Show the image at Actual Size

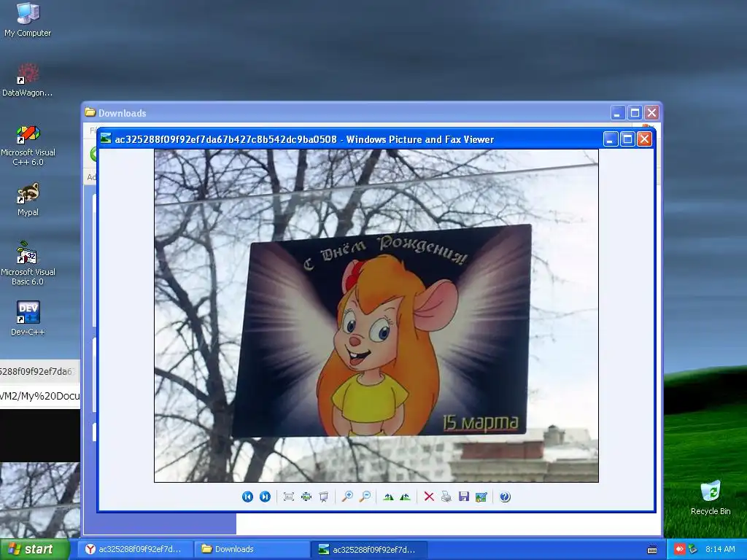[x=306, y=497]
